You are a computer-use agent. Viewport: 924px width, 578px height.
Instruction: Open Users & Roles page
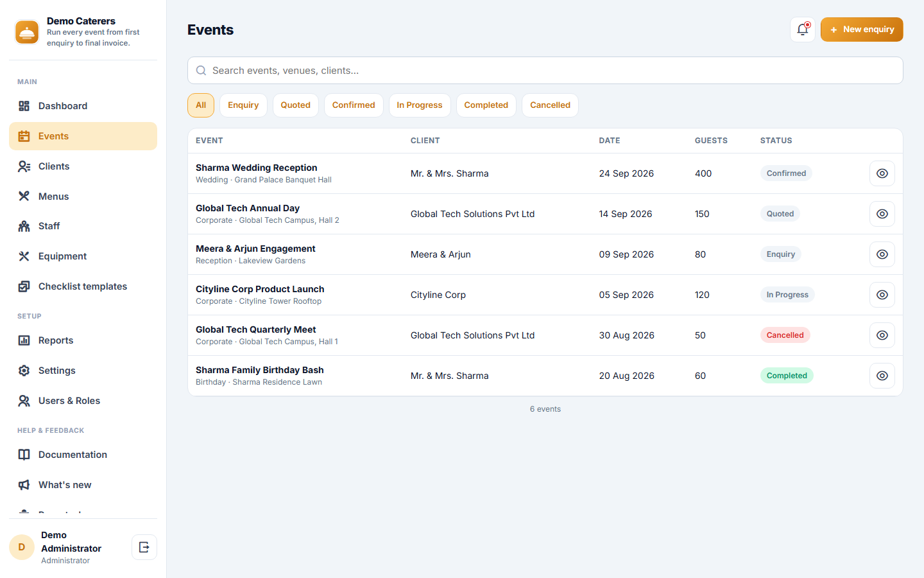pyautogui.click(x=83, y=401)
